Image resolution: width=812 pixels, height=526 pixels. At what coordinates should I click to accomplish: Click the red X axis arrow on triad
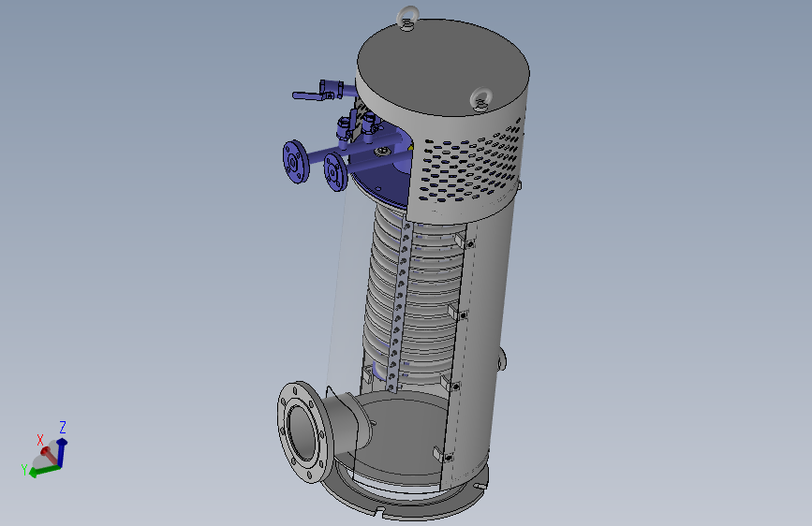pyautogui.click(x=50, y=454)
